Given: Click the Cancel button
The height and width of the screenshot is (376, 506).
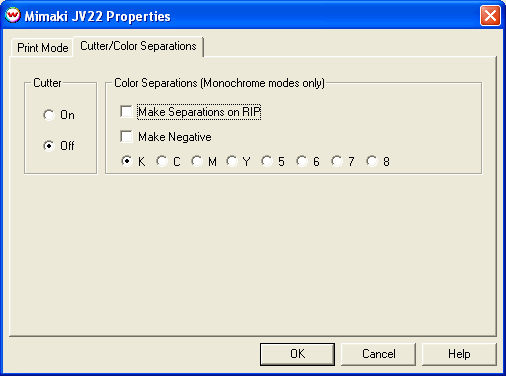Looking at the screenshot, I should [378, 354].
